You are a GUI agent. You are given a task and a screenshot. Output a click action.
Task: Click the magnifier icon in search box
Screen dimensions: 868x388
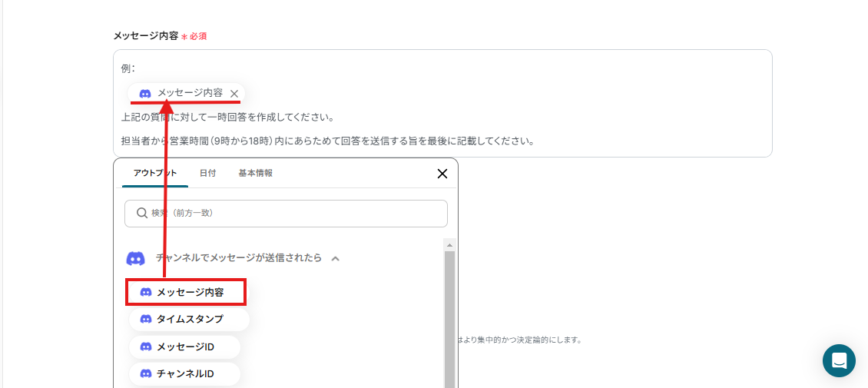pos(141,213)
